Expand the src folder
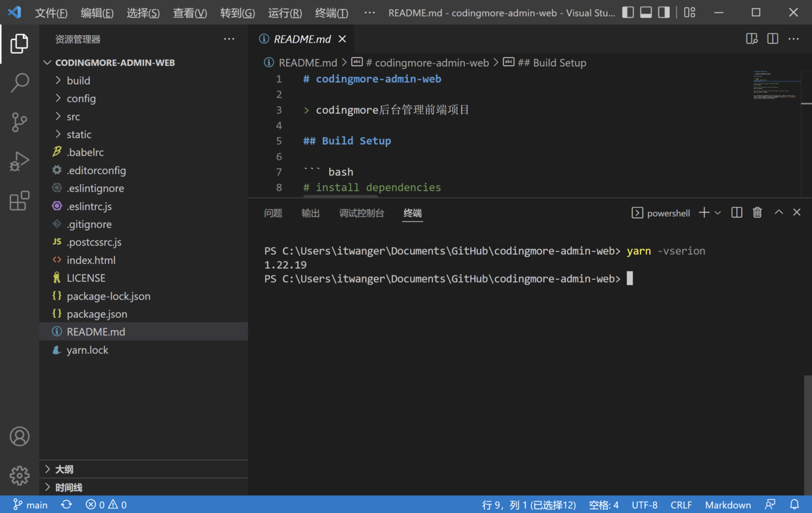This screenshot has height=513, width=812. (x=73, y=117)
